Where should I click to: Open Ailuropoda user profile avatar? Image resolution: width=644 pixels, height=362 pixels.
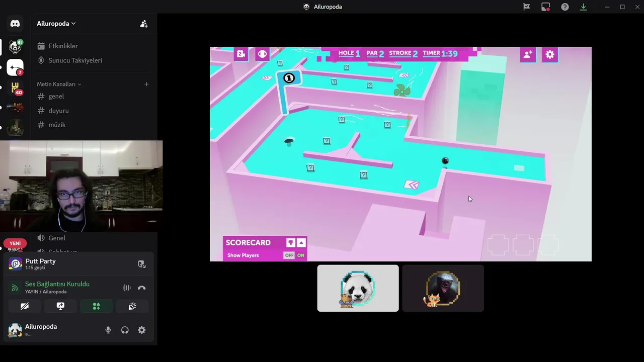15,330
